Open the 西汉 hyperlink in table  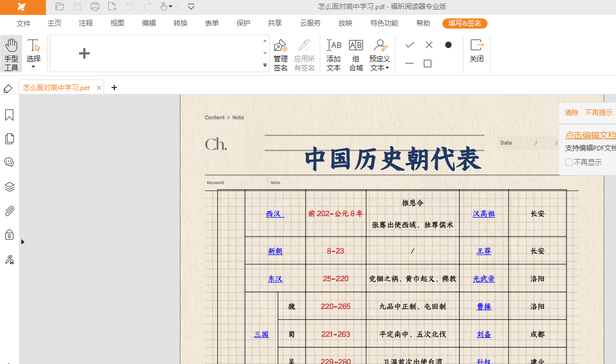click(x=274, y=214)
